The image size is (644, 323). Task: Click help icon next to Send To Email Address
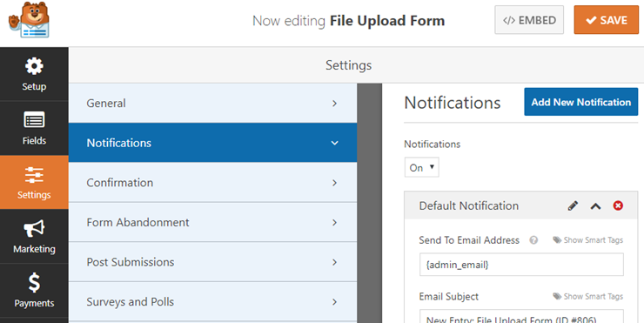coord(533,240)
